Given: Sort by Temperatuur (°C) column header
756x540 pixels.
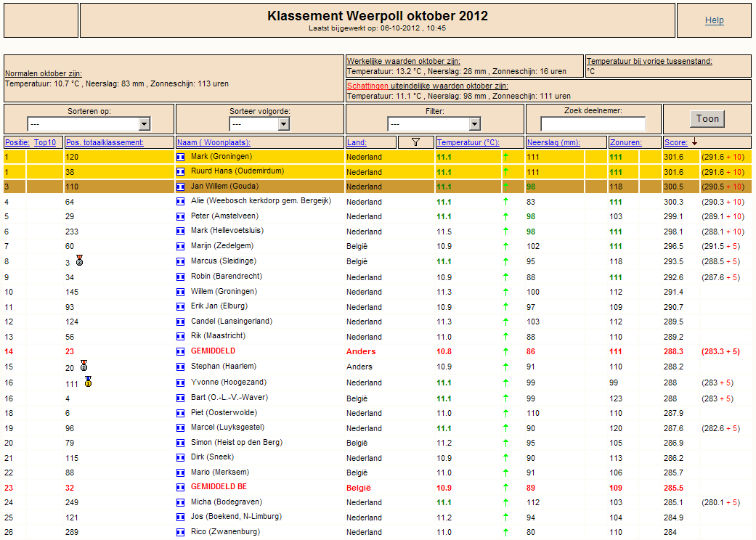Looking at the screenshot, I should click(x=468, y=142).
